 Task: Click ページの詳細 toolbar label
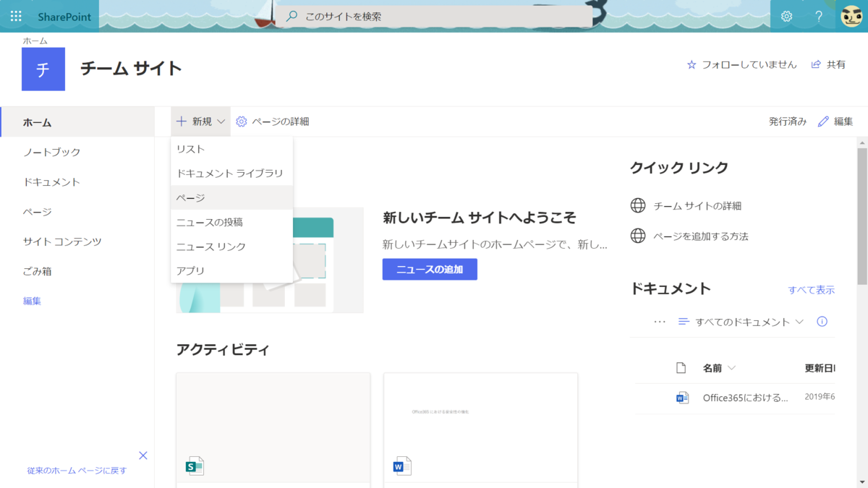281,121
